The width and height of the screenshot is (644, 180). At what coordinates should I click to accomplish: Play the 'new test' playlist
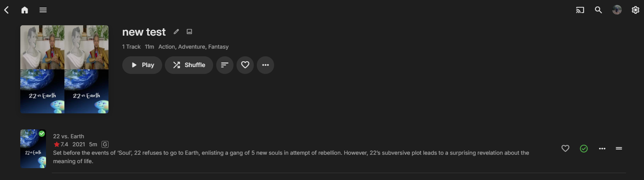[142, 65]
